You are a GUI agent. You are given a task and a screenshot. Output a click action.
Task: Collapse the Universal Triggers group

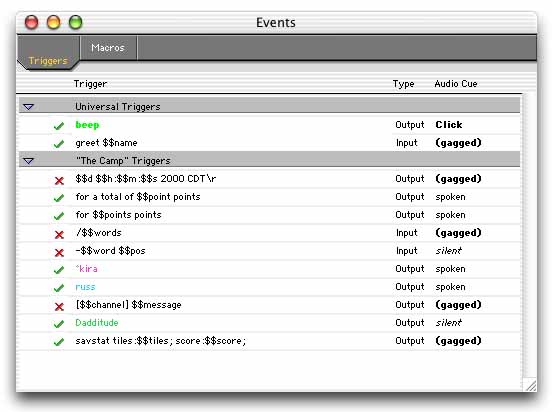tap(28, 107)
